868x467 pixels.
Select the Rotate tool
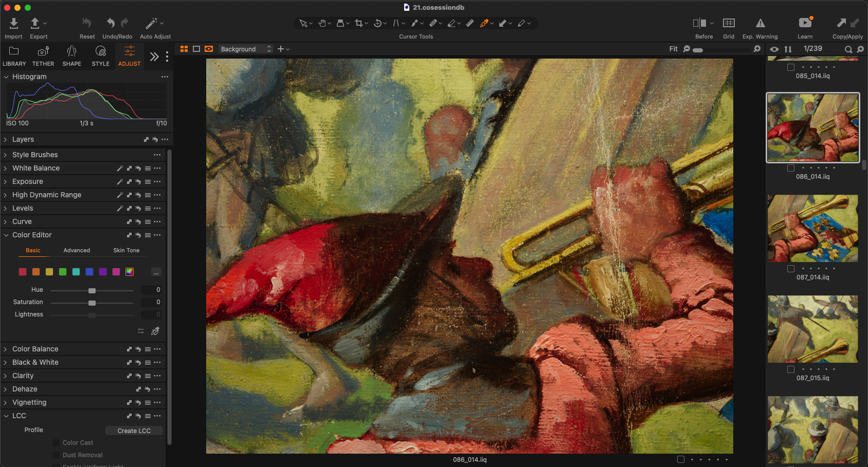pyautogui.click(x=377, y=23)
